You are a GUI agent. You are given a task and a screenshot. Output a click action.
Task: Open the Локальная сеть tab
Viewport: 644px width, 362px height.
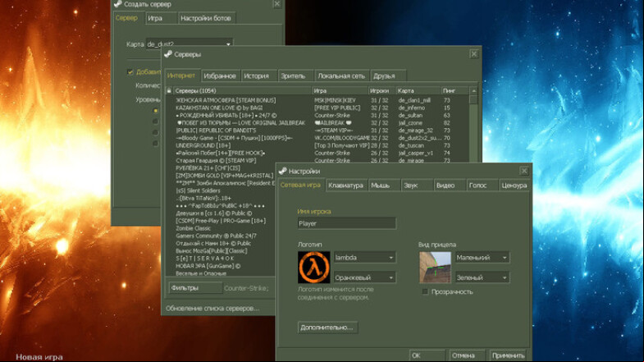tap(343, 76)
